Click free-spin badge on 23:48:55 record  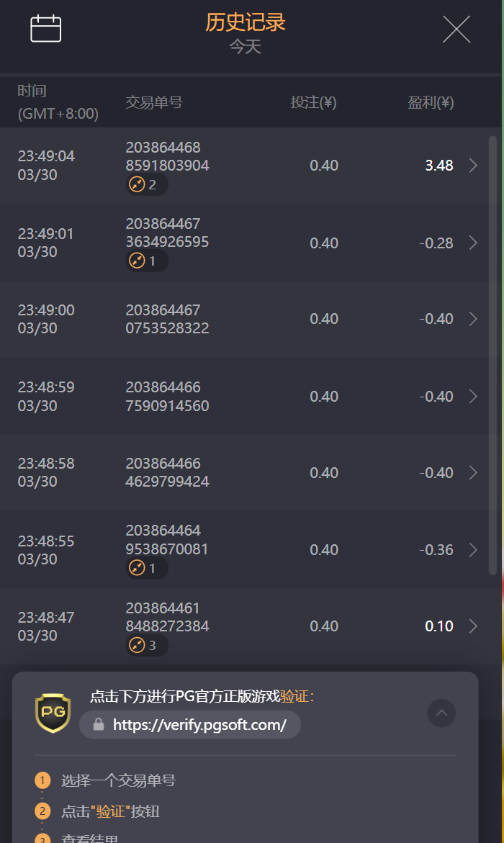pyautogui.click(x=146, y=568)
